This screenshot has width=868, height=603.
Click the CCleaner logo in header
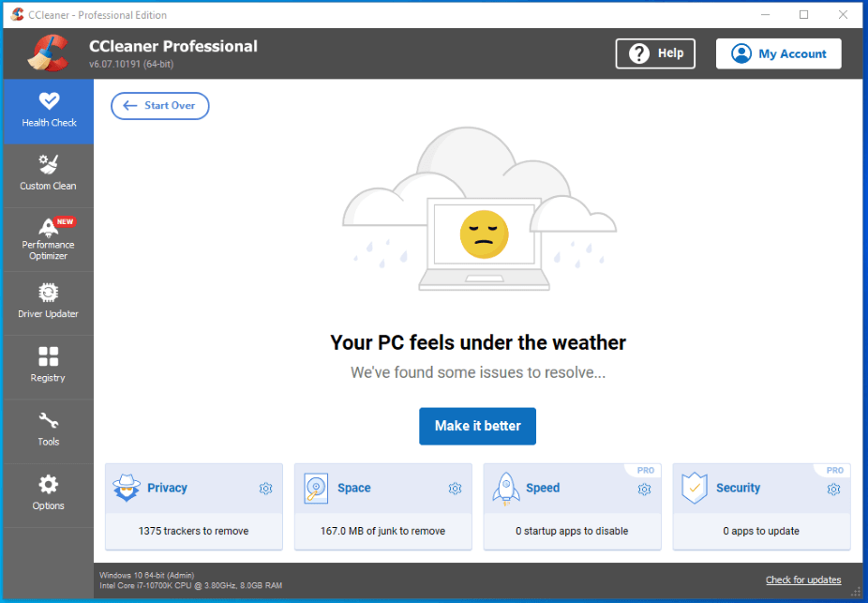coord(48,53)
